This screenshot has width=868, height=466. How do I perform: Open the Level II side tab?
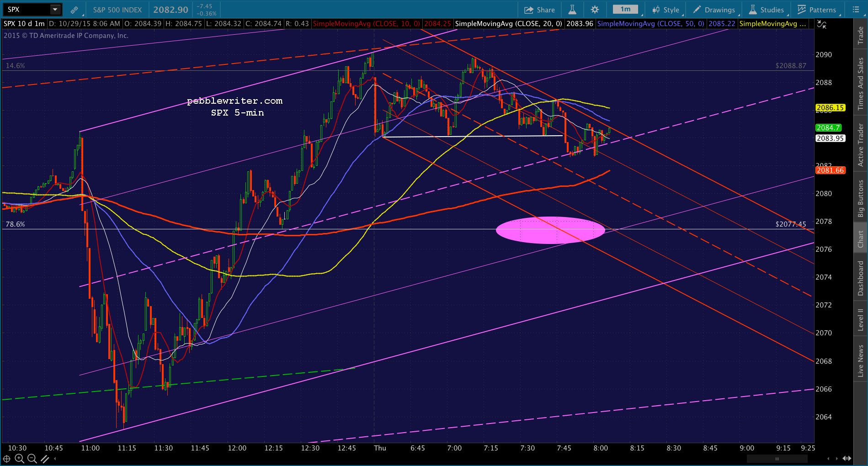pyautogui.click(x=861, y=319)
